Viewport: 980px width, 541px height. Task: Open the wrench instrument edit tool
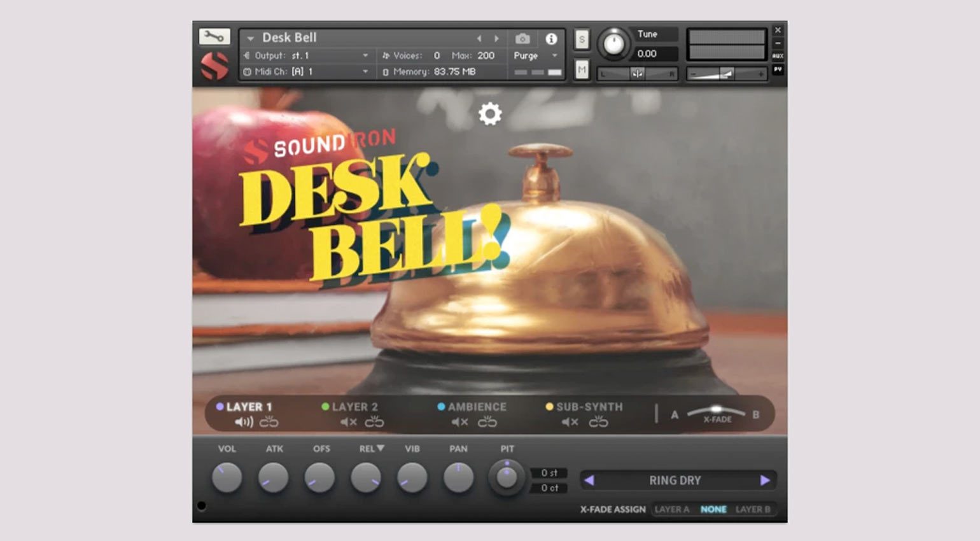pos(214,37)
